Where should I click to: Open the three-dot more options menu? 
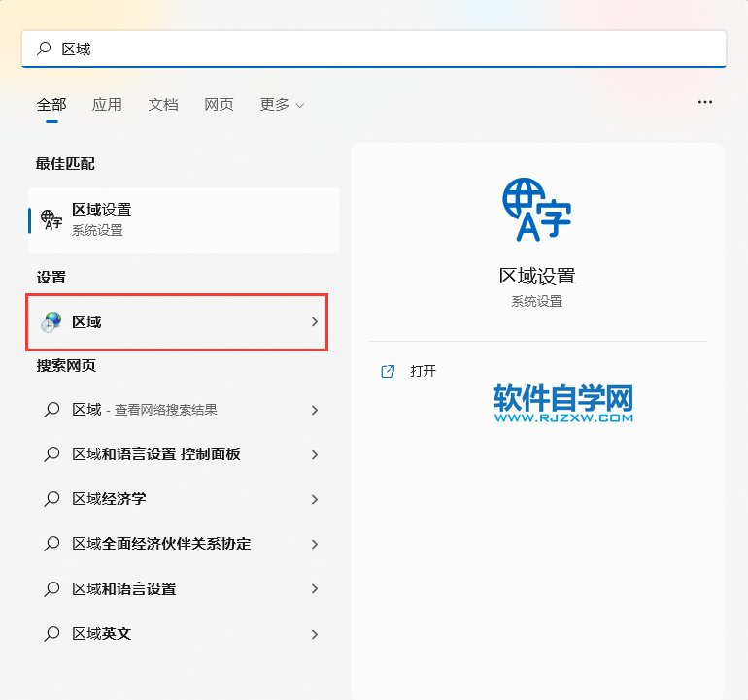pos(705,102)
